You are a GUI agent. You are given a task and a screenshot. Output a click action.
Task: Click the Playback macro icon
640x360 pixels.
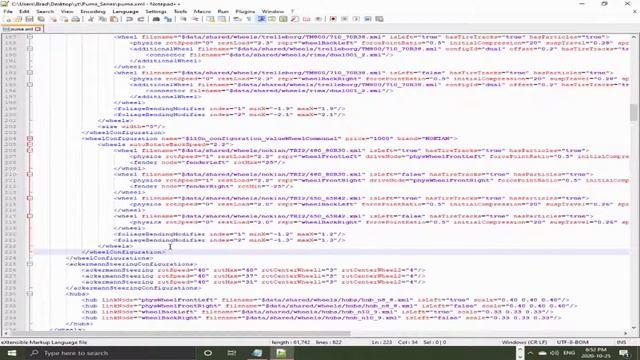[x=356, y=19]
